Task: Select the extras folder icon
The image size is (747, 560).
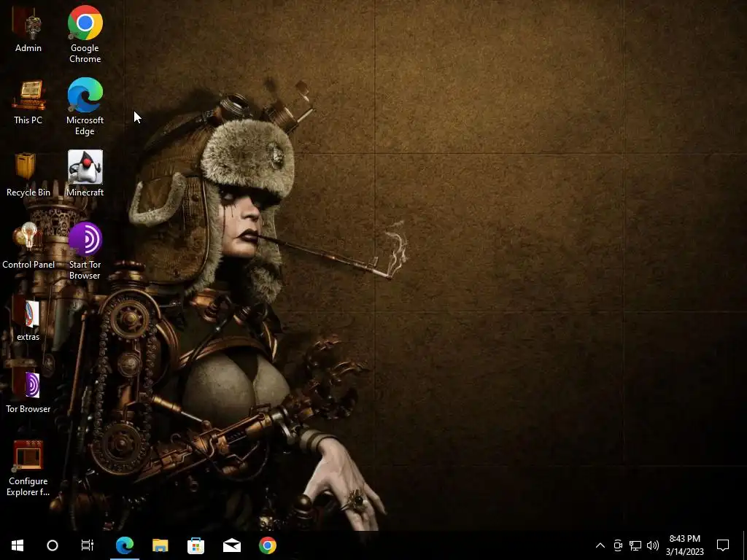Action: [x=28, y=319]
